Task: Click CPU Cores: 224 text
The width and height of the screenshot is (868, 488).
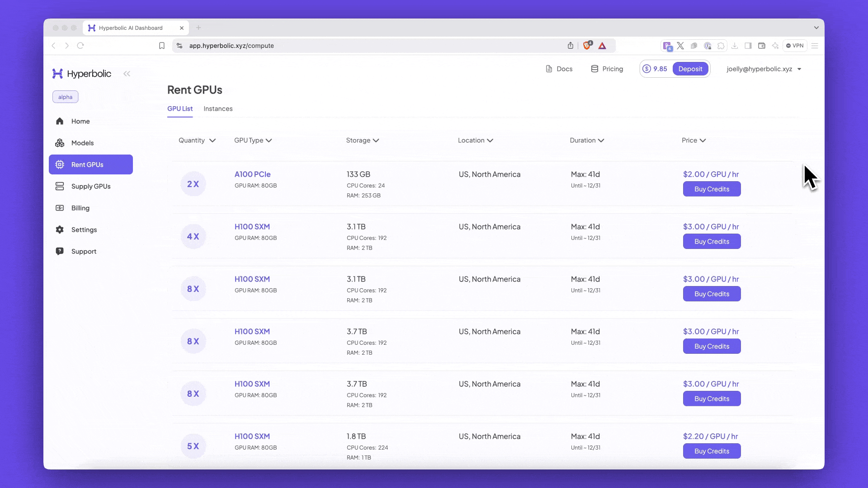Action: (367, 448)
